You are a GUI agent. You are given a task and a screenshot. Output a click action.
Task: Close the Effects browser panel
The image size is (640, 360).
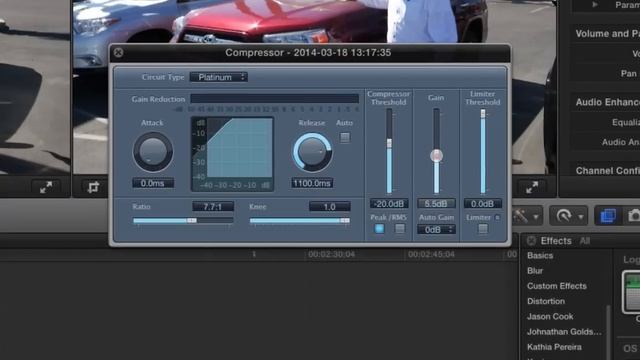coord(531,241)
